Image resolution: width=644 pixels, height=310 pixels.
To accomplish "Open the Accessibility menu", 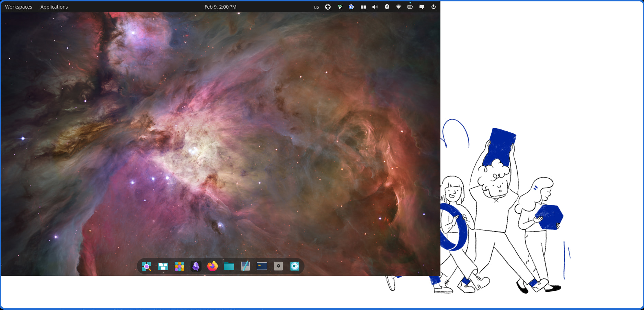I will point(328,7).
